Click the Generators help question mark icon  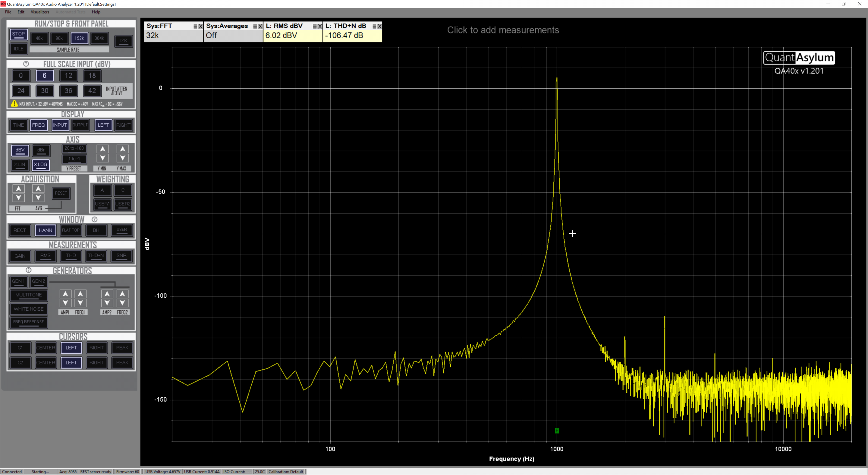(x=29, y=270)
